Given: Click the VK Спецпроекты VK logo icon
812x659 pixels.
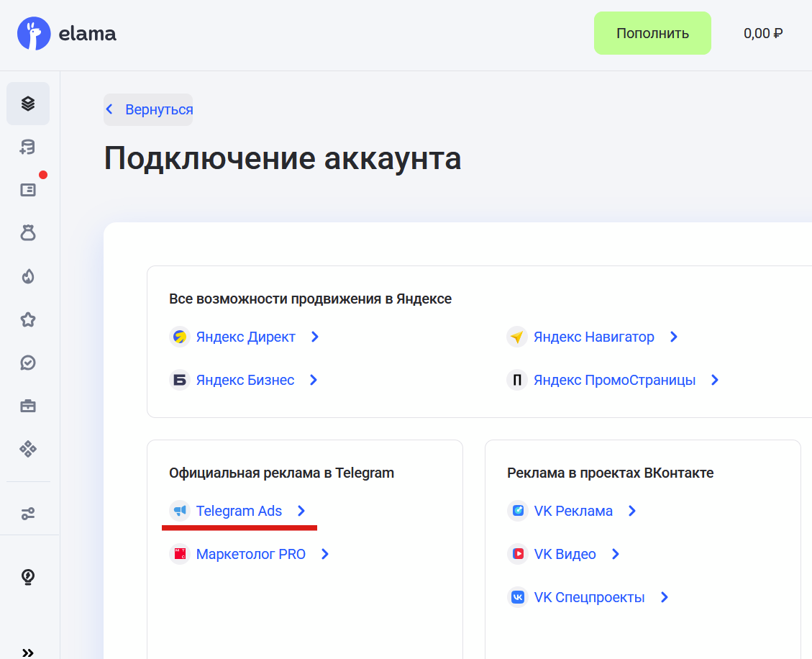Looking at the screenshot, I should (x=517, y=597).
